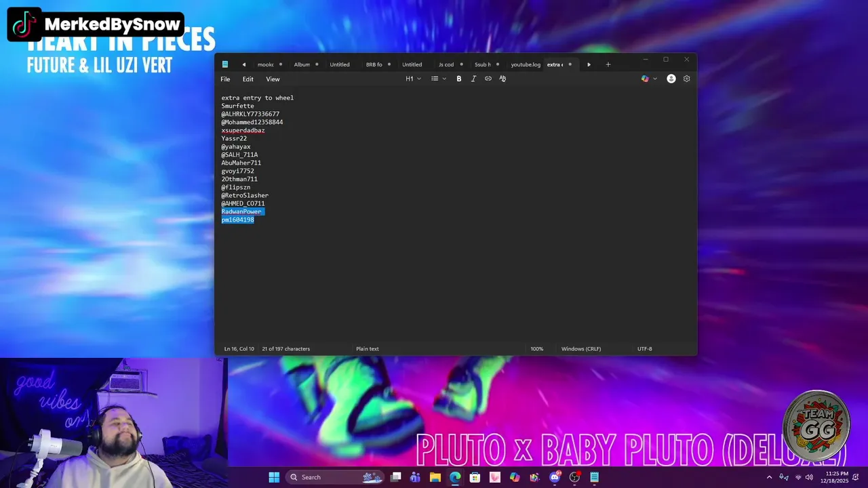Open Copilot app from the taskbar
The width and height of the screenshot is (868, 488).
click(515, 477)
